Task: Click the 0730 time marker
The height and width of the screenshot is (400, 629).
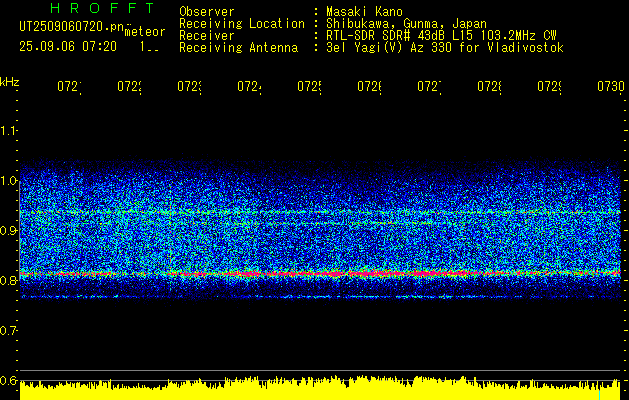Action: 611,87
